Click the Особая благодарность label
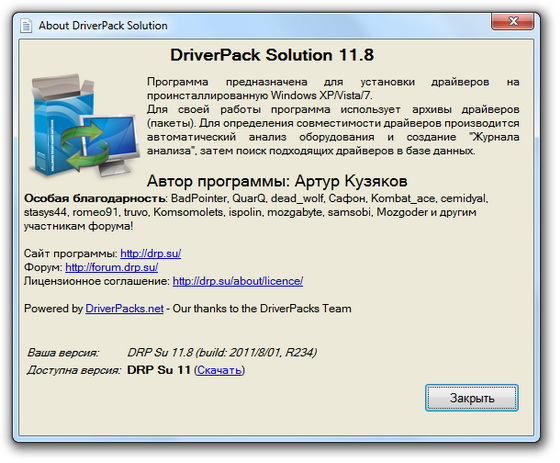The height and width of the screenshot is (463, 560). (x=95, y=198)
